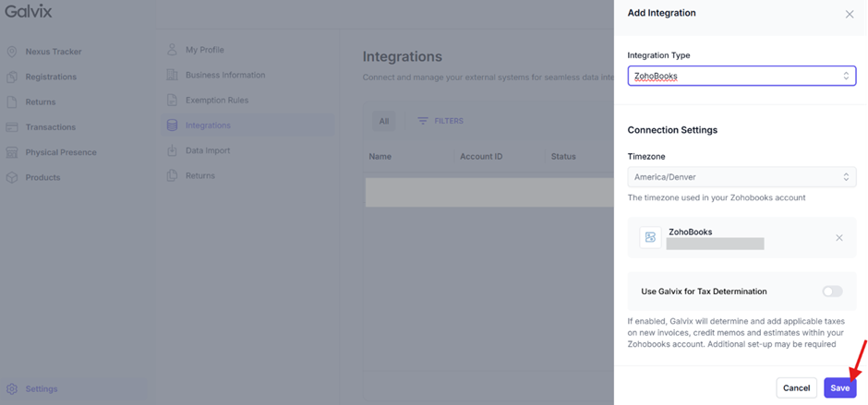Click the Connection Settings heading
The image size is (868, 405).
tap(672, 130)
